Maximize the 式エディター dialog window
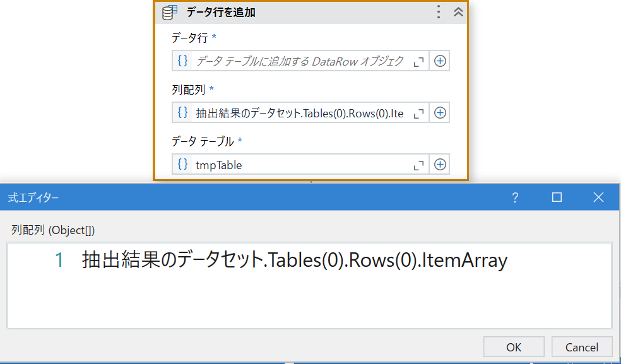This screenshot has width=621, height=364. click(x=557, y=197)
